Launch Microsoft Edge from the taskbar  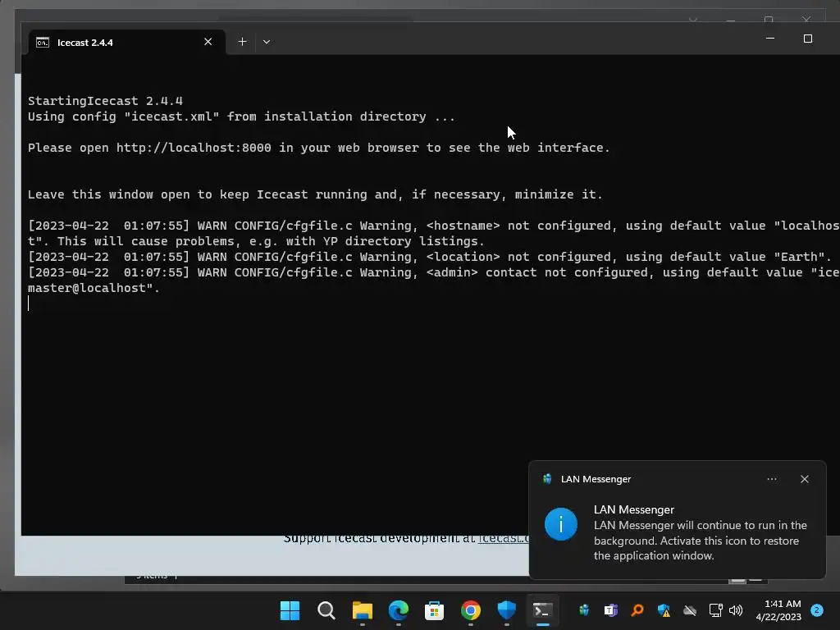(399, 610)
